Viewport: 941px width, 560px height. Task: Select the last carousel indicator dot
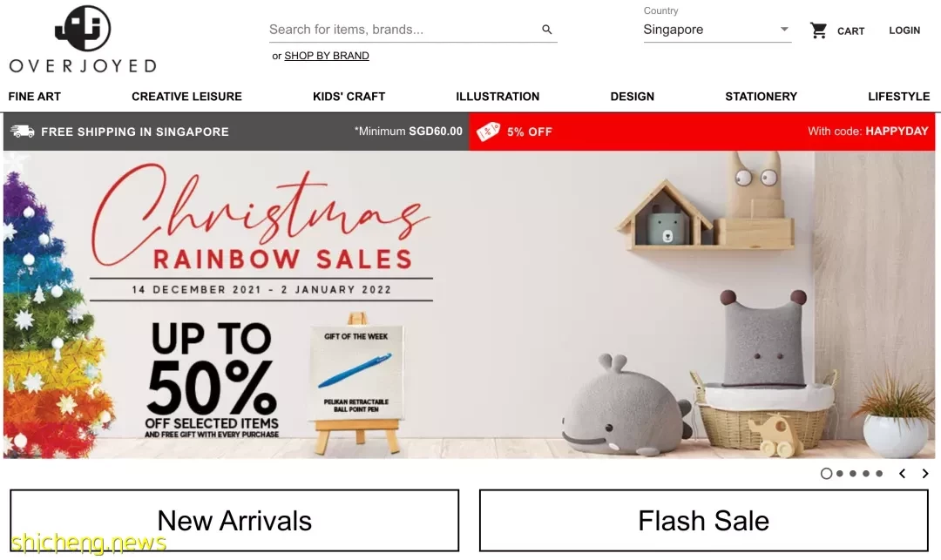pos(879,474)
